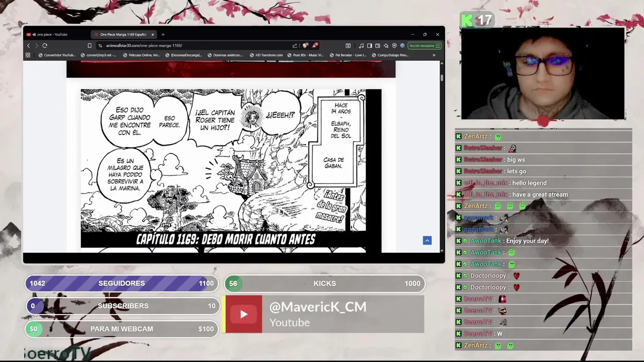This screenshot has height=362, width=644.
Task: Click the 'Acción necesaria' button
Action: click(x=425, y=46)
